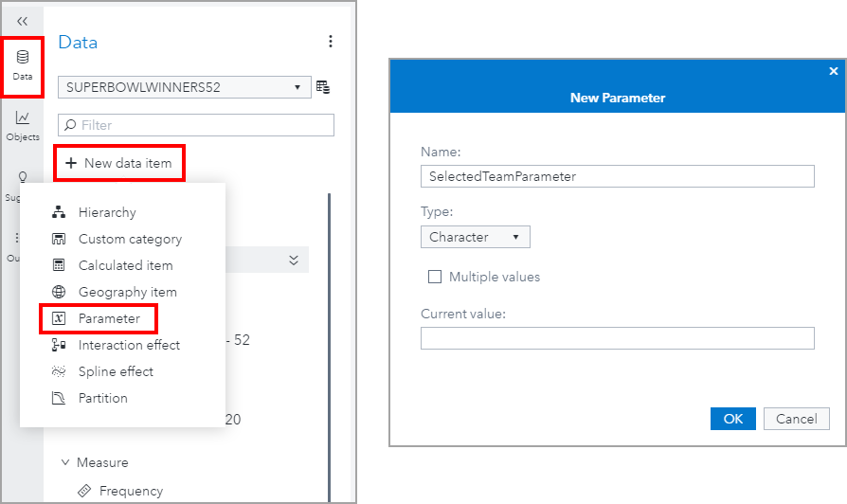This screenshot has height=504, width=847.
Task: Enable the Multiple values checkbox
Action: click(435, 277)
